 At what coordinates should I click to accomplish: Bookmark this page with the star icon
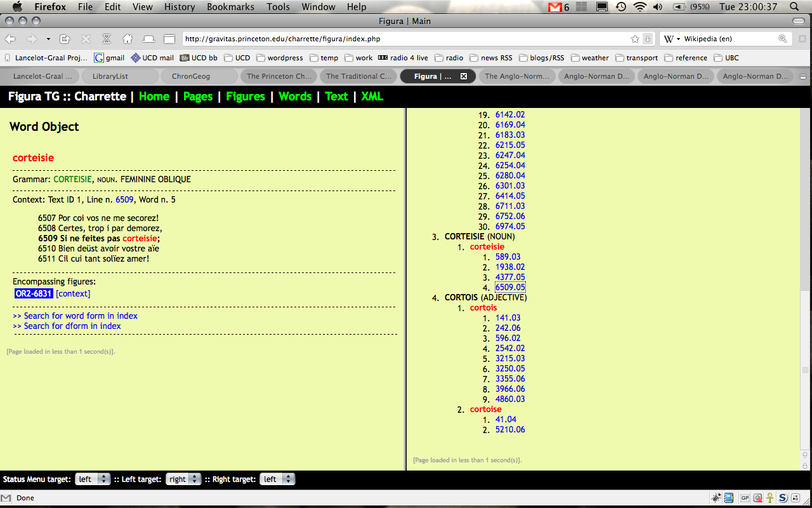[635, 39]
